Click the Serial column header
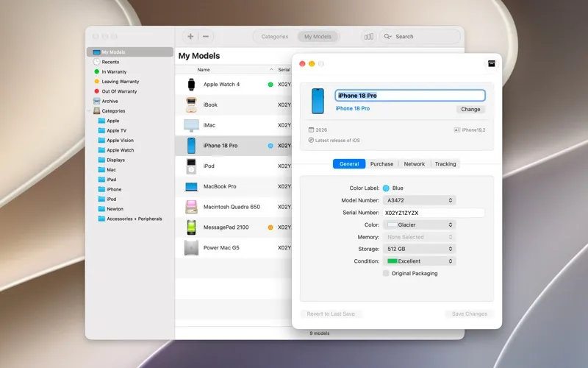 click(x=284, y=69)
